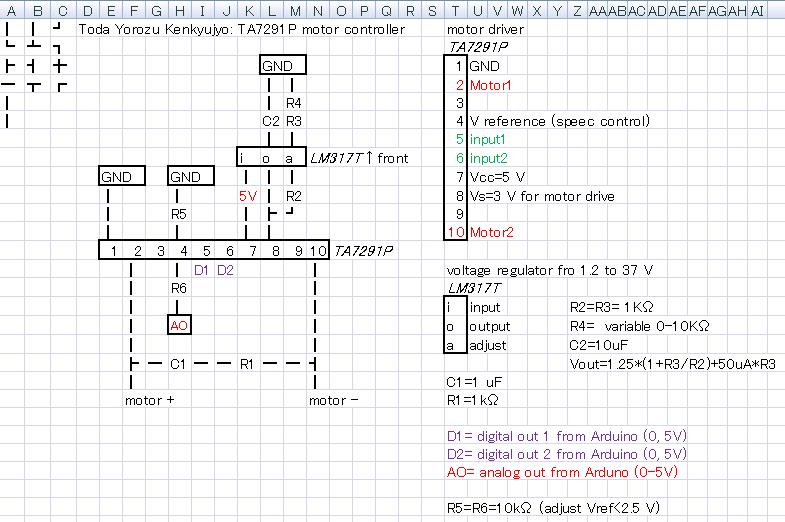This screenshot has height=522, width=785.
Task: Click the red 'Motor1' pin label
Action: click(x=490, y=85)
